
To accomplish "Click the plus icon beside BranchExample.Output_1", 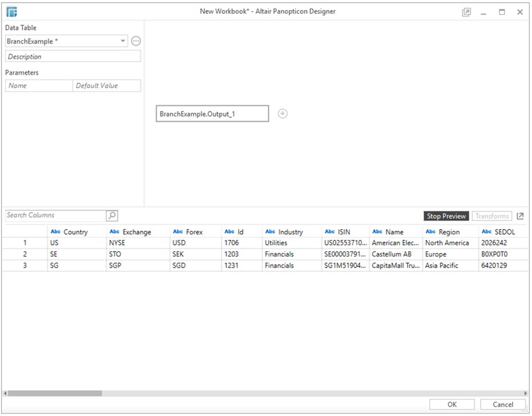I will click(283, 113).
